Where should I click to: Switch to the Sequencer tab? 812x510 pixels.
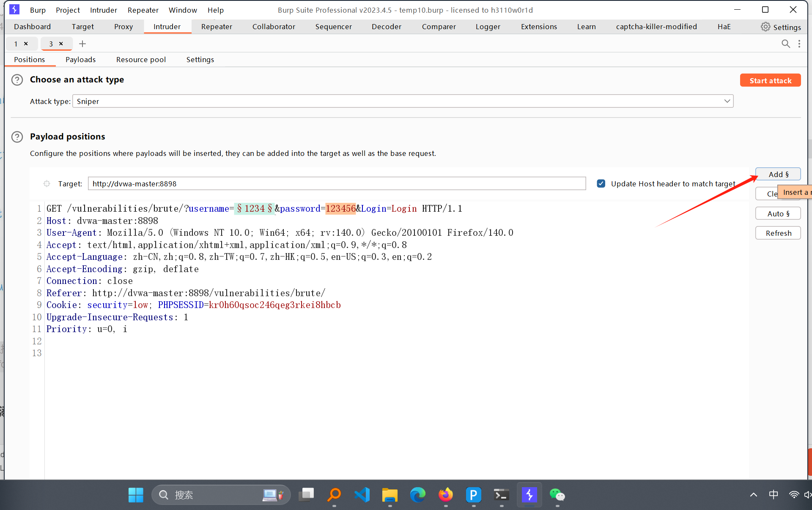click(x=333, y=27)
